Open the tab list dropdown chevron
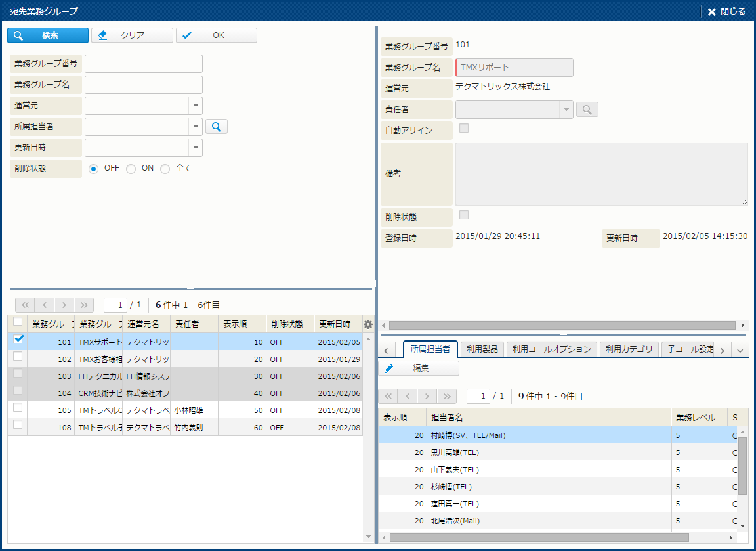756x551 pixels. [x=740, y=350]
